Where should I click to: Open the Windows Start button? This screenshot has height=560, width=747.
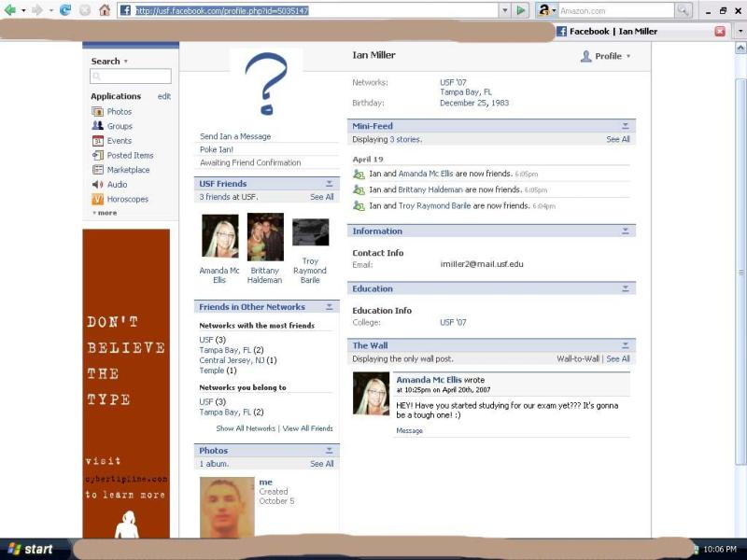click(30, 549)
